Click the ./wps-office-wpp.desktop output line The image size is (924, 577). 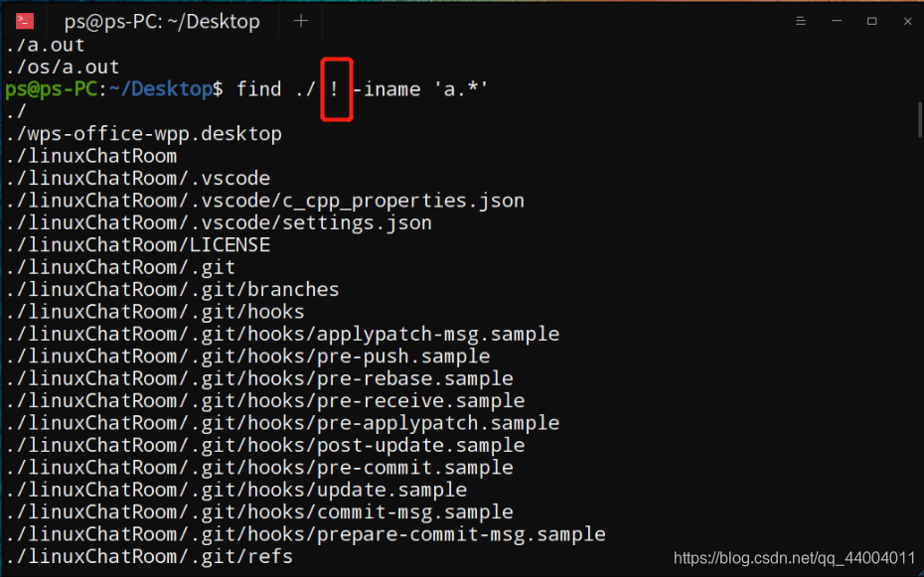144,134
